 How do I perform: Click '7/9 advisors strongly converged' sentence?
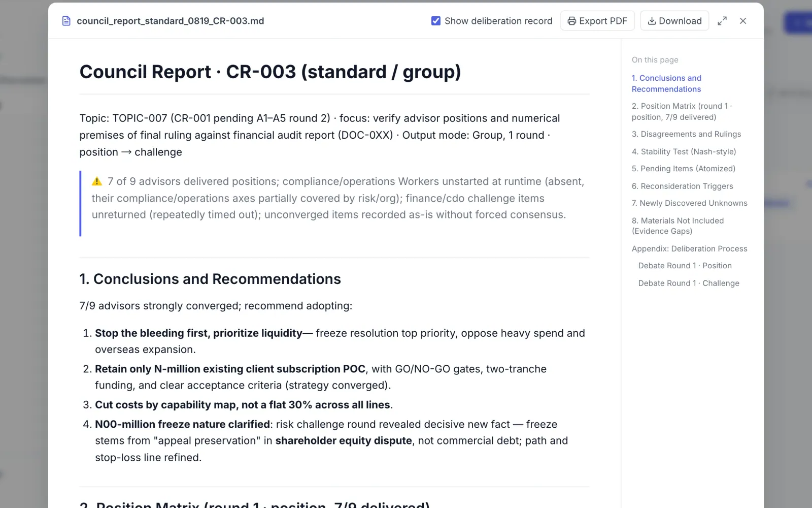click(x=216, y=306)
